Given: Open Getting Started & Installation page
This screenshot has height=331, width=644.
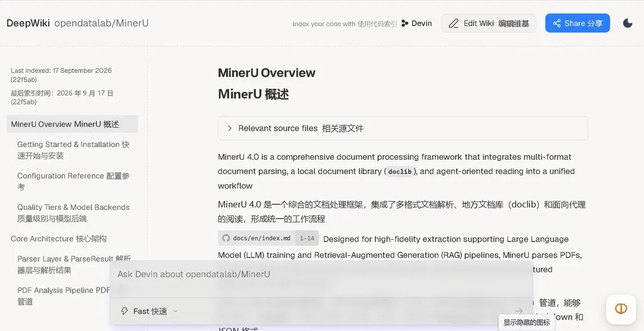Looking at the screenshot, I should pyautogui.click(x=73, y=150).
